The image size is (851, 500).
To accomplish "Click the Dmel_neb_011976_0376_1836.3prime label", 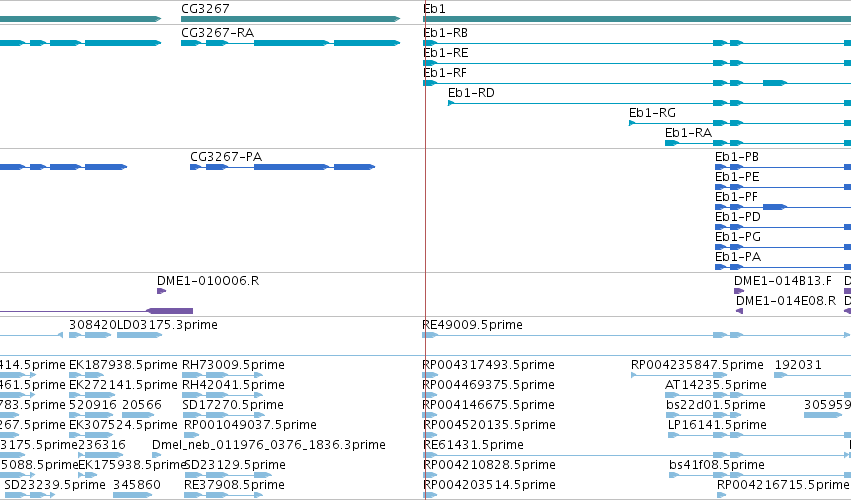I will click(269, 445).
